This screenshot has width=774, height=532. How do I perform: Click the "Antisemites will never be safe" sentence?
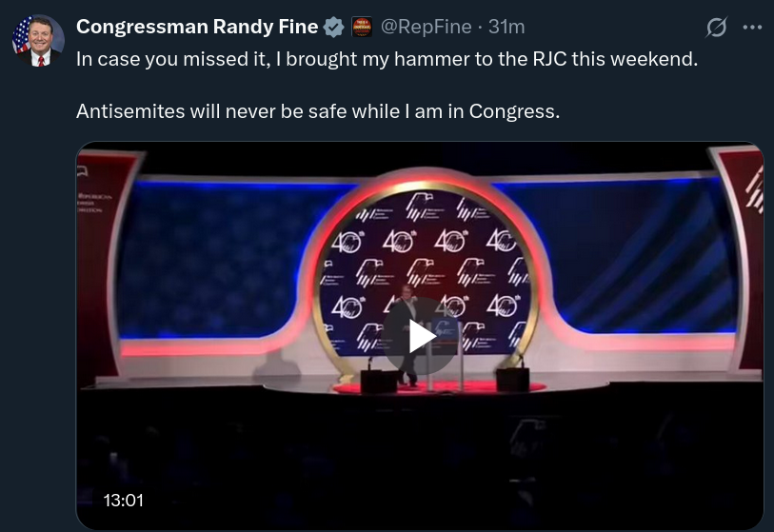[x=317, y=111]
